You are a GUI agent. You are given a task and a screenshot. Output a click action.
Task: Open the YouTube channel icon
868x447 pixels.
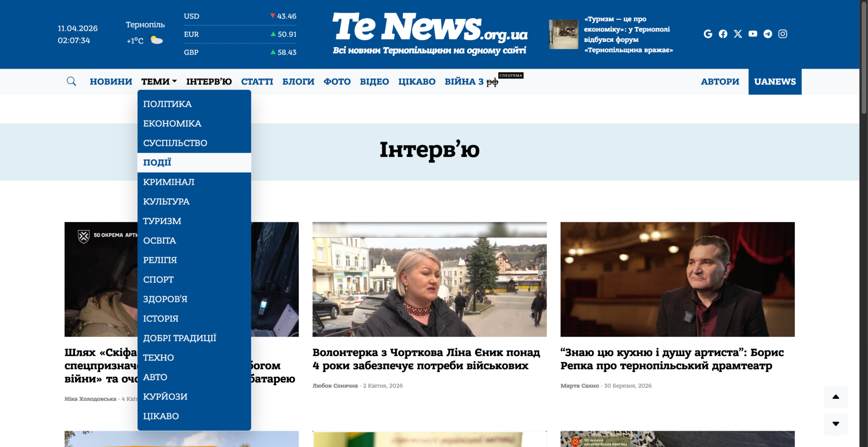click(x=753, y=34)
